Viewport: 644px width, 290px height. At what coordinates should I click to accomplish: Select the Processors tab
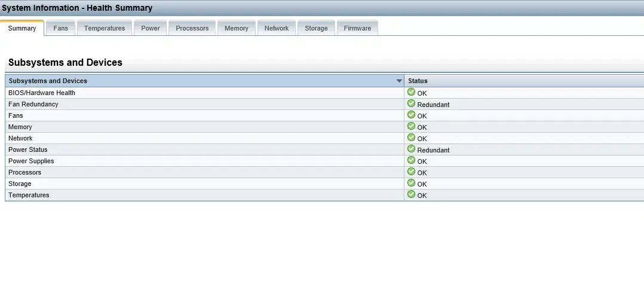click(192, 28)
